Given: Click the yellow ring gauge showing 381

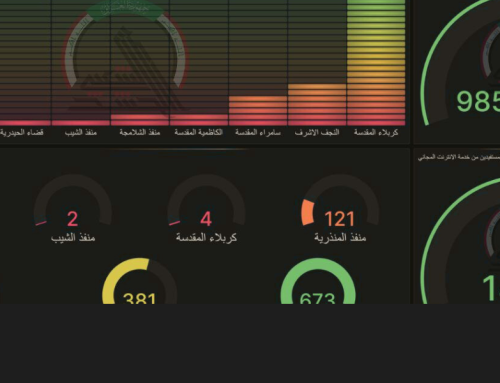Looking at the screenshot, I should pyautogui.click(x=139, y=281).
